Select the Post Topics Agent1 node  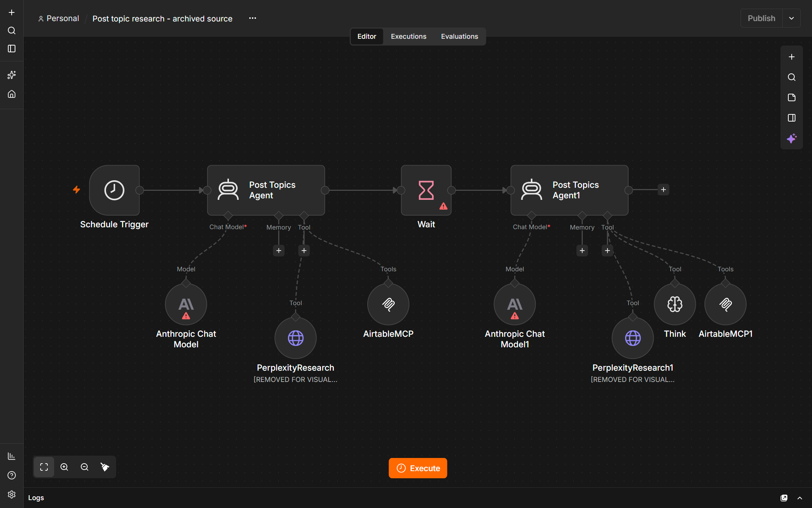coord(570,190)
